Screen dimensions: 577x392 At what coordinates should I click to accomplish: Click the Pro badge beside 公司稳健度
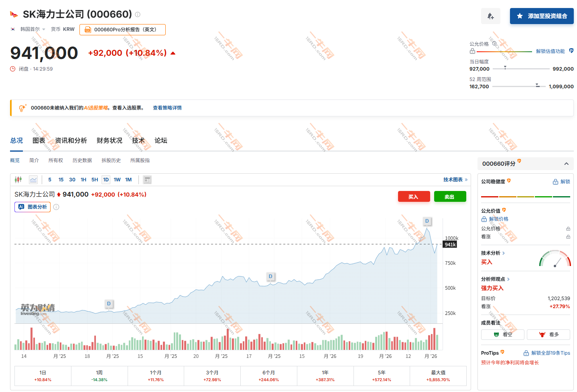(509, 181)
